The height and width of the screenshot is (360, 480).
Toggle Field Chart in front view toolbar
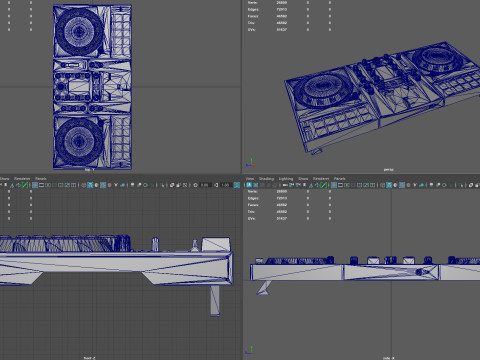pos(60,185)
